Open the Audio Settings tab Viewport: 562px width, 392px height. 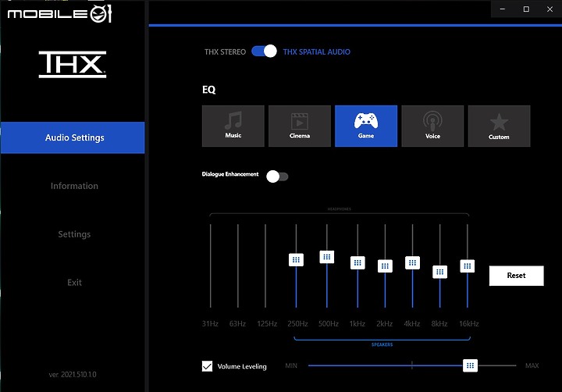[73, 137]
